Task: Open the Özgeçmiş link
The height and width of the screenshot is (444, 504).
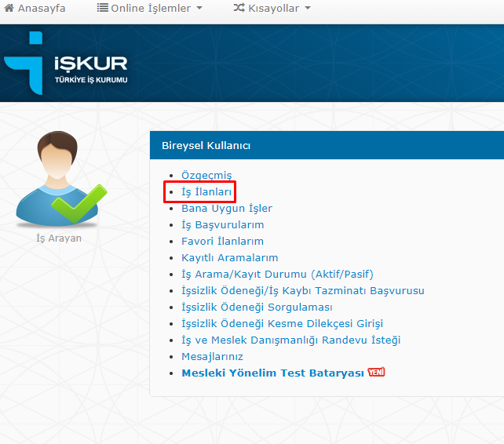Action: tap(206, 176)
